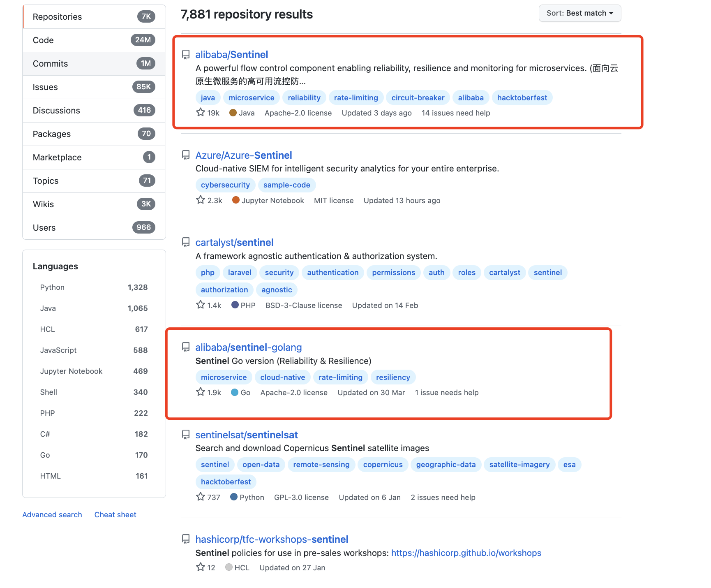Open the Advanced search link
Screen dimensions: 711x588
coord(52,515)
